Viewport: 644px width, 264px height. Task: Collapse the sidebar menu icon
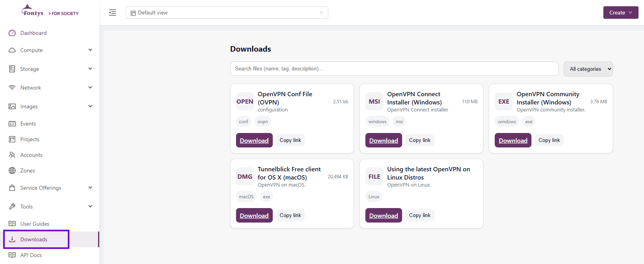click(x=113, y=13)
